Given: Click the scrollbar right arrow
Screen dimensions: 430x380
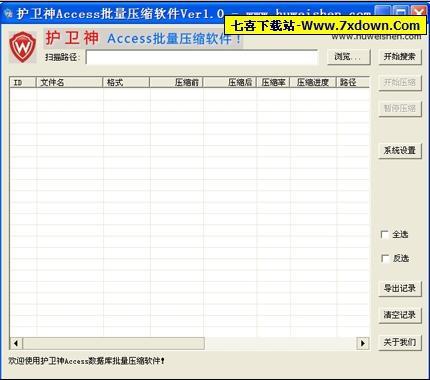Looking at the screenshot, I should click(x=363, y=343).
